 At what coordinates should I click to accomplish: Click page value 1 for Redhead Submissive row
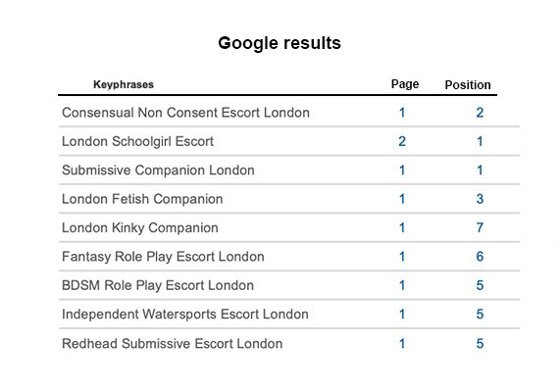[x=402, y=343]
